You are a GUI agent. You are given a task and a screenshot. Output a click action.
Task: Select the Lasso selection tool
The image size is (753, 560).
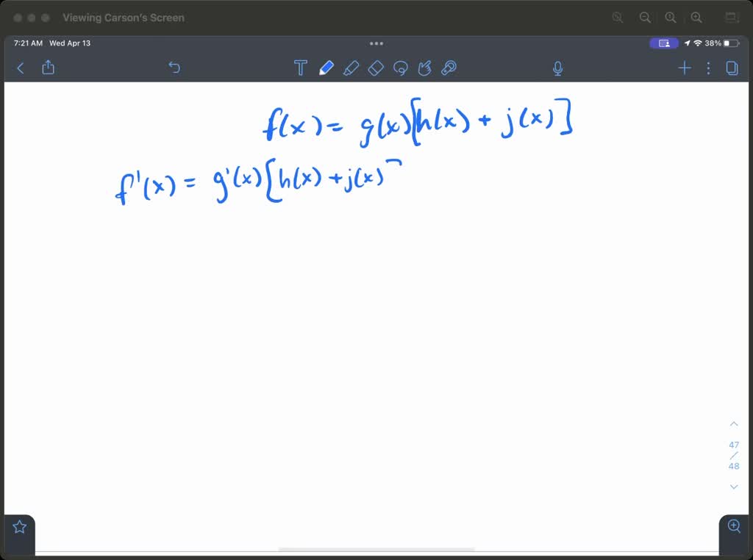pyautogui.click(x=401, y=68)
